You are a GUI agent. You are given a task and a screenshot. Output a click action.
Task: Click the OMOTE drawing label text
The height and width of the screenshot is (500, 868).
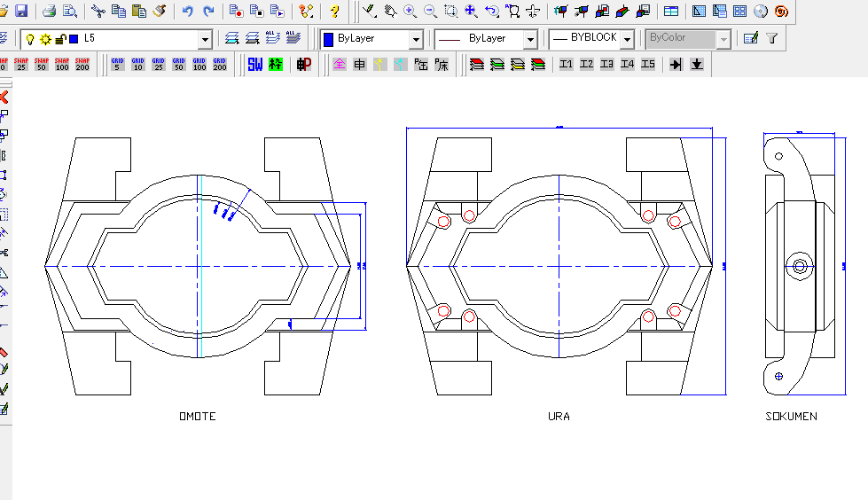(x=198, y=417)
